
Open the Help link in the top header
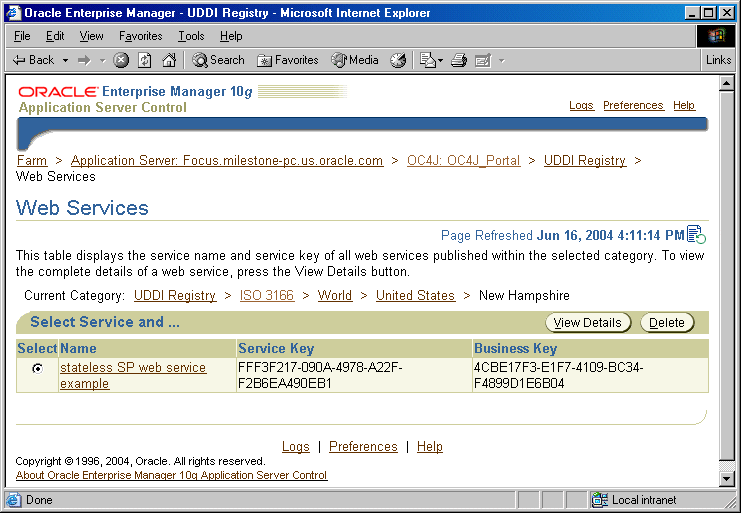point(684,105)
